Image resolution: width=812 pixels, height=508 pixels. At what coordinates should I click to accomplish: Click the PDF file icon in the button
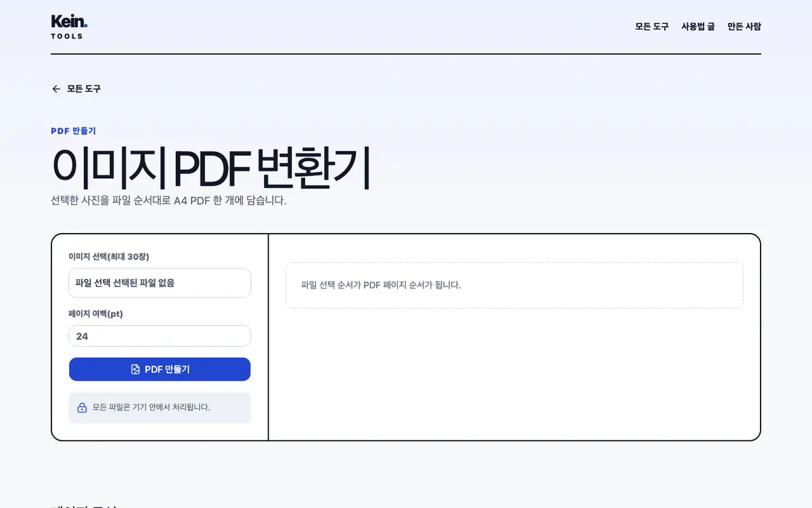coord(135,369)
